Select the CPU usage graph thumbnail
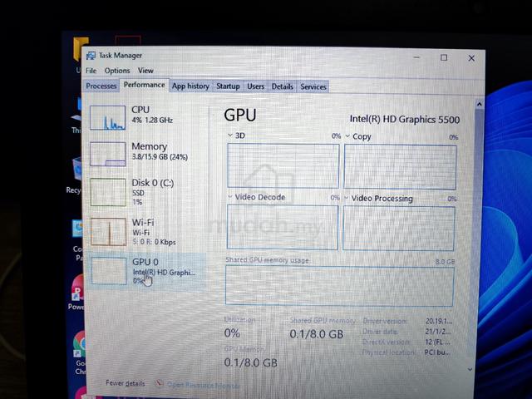 coord(107,118)
